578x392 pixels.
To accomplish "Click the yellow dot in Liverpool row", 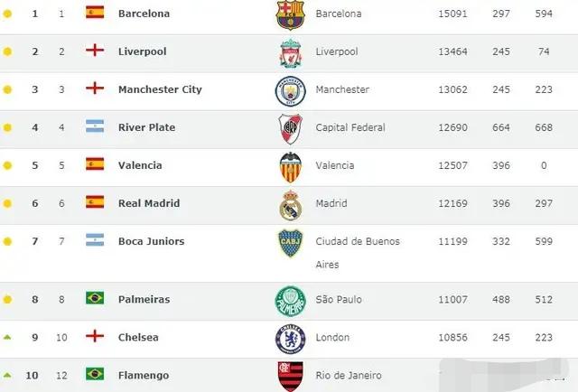I will pos(7,51).
